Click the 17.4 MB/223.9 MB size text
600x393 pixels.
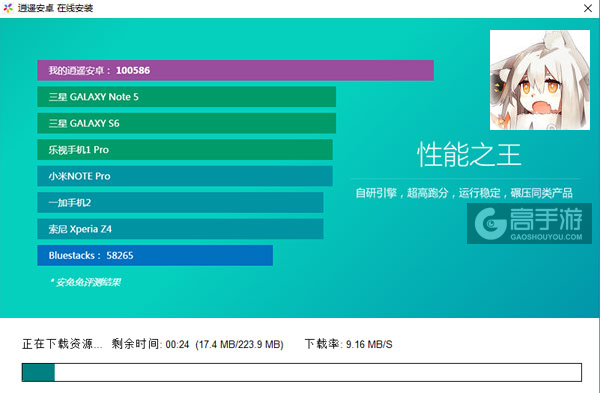click(239, 344)
